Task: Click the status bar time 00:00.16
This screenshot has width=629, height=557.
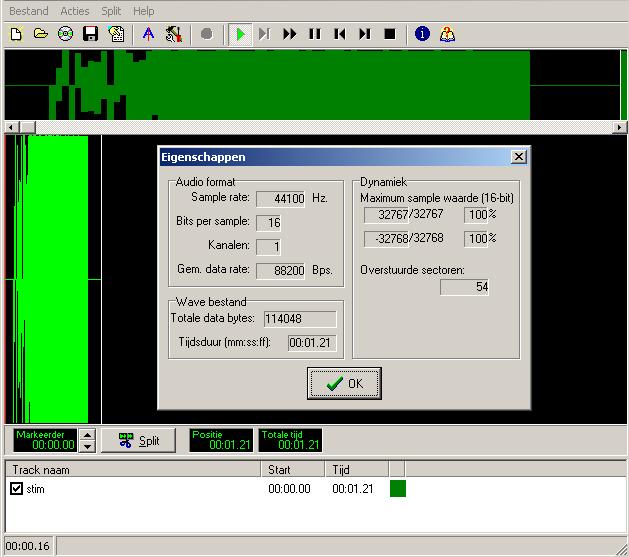Action: [28, 546]
